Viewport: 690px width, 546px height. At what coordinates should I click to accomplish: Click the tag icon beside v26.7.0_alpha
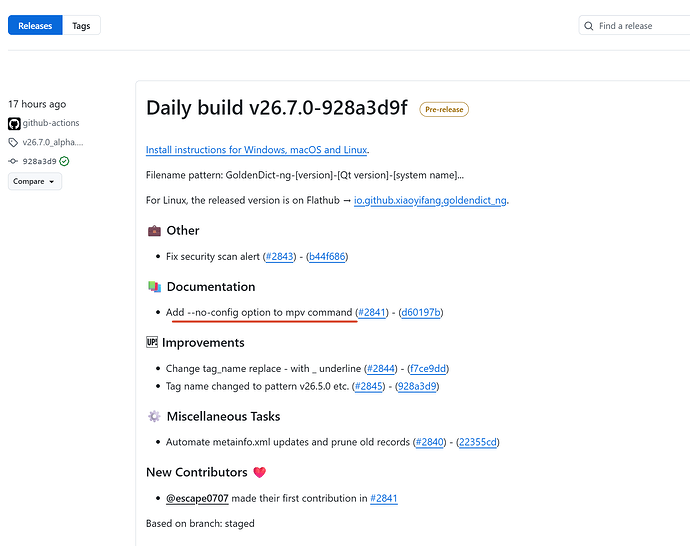point(13,143)
